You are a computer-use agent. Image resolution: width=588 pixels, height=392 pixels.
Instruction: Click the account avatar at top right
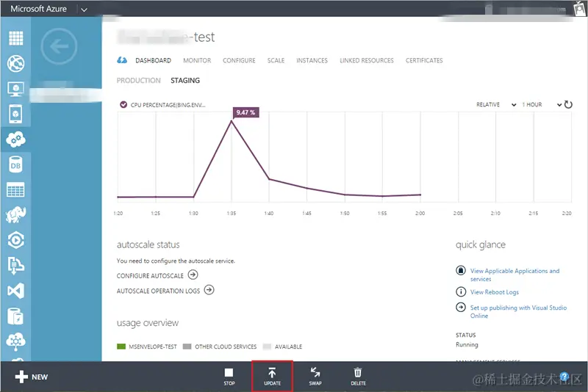pos(580,8)
